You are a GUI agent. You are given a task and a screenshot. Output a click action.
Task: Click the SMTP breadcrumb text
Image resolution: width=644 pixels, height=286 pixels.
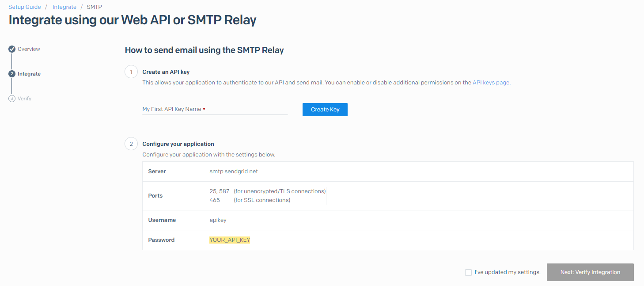[94, 7]
